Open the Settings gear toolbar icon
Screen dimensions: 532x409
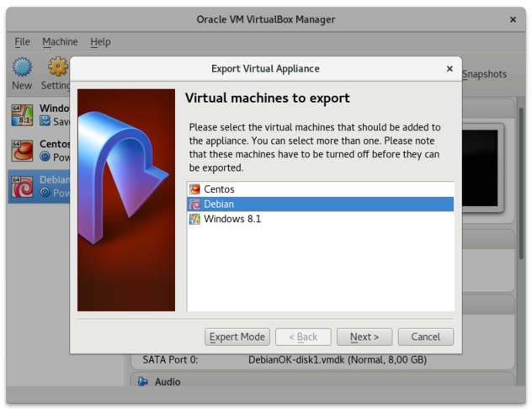[58, 66]
